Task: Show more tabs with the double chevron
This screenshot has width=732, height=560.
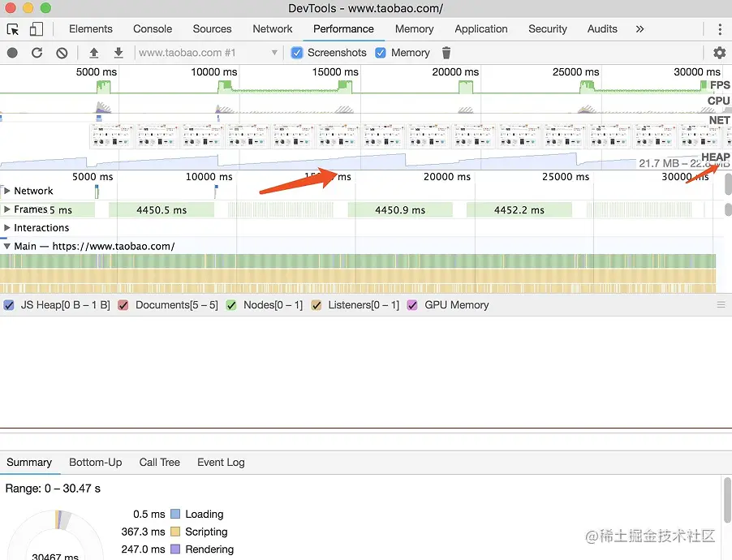Action: [639, 29]
